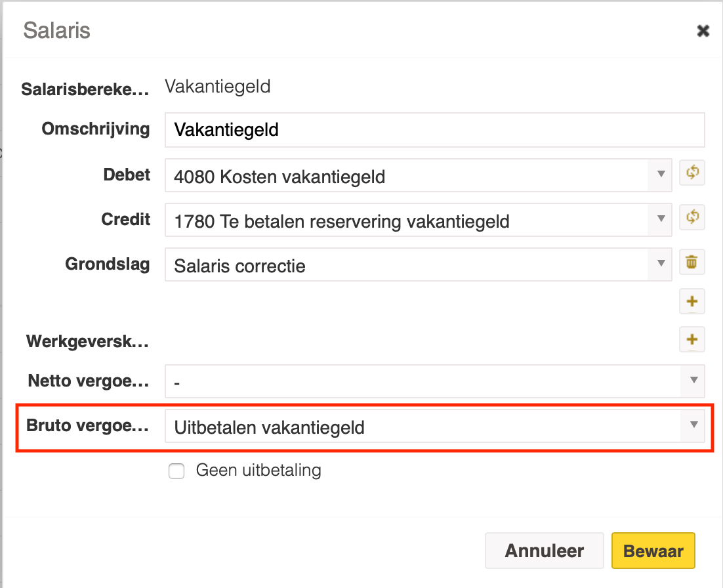Add a Werkgeverskosten entry with the plus icon
Viewport: 723px width, 588px height.
click(x=692, y=339)
